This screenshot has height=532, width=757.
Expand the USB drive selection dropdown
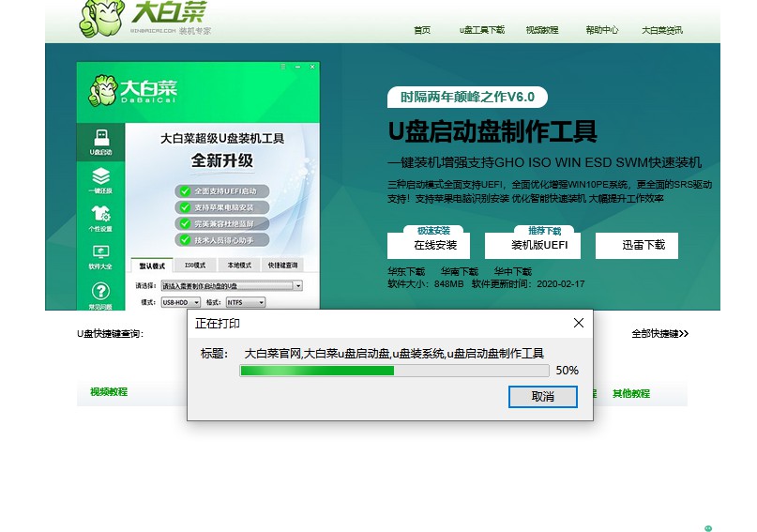(297, 285)
